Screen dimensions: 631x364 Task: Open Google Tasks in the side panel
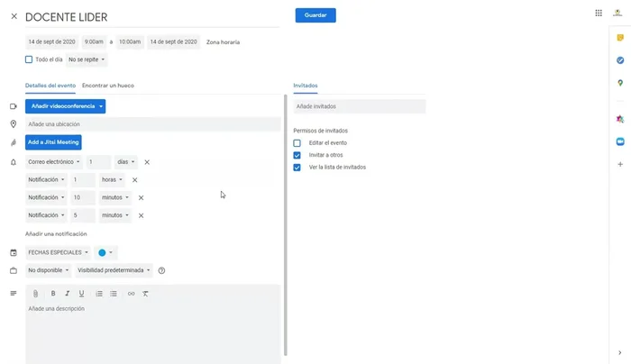620,60
